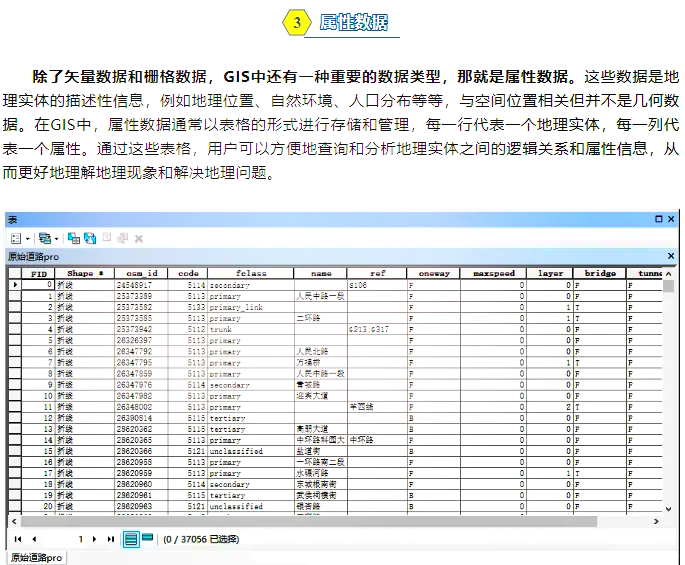Click the FID column header
The image size is (685, 565).
[x=38, y=274]
